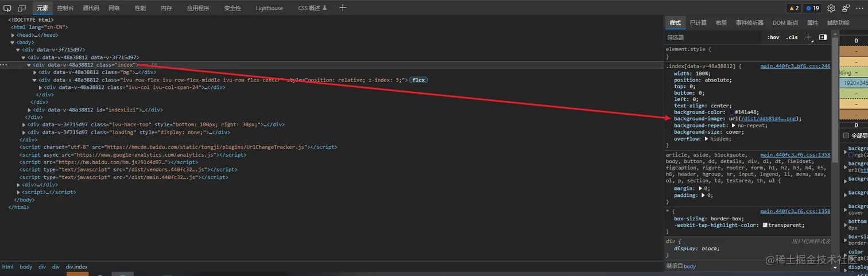Select the 元素 elements tab
Viewport: 868px width, 276px height.
click(x=42, y=8)
